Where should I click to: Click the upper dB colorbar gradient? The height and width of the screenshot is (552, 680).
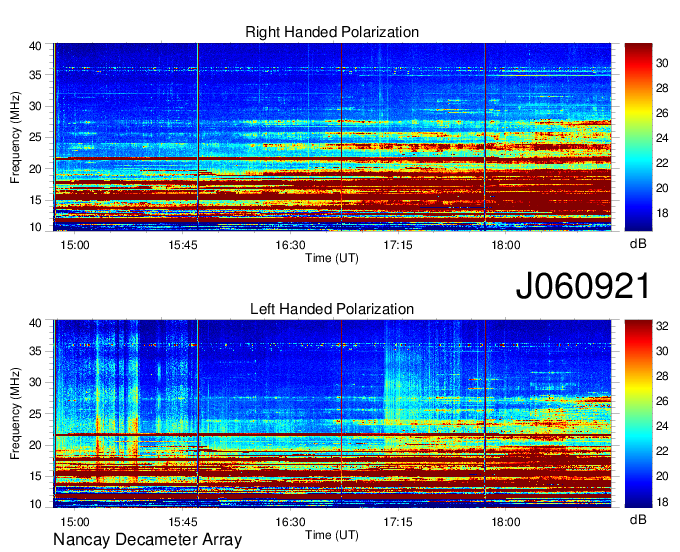[x=638, y=137]
